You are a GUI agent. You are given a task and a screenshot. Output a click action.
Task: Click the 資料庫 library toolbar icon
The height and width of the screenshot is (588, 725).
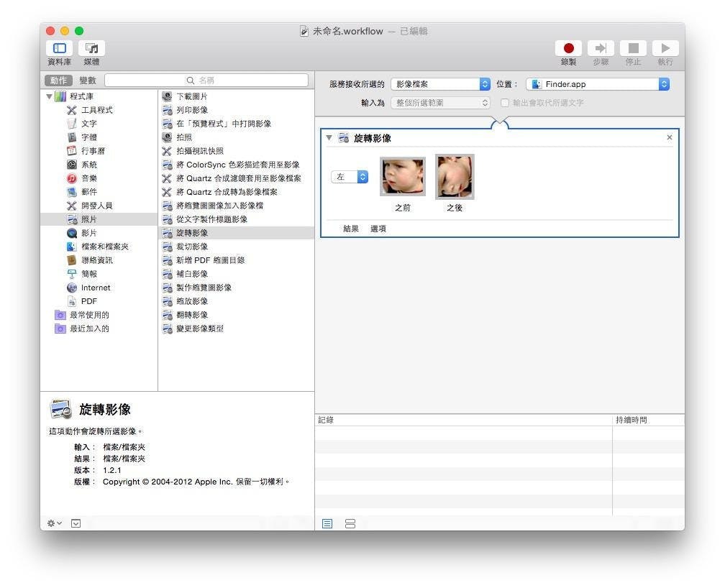[x=59, y=48]
